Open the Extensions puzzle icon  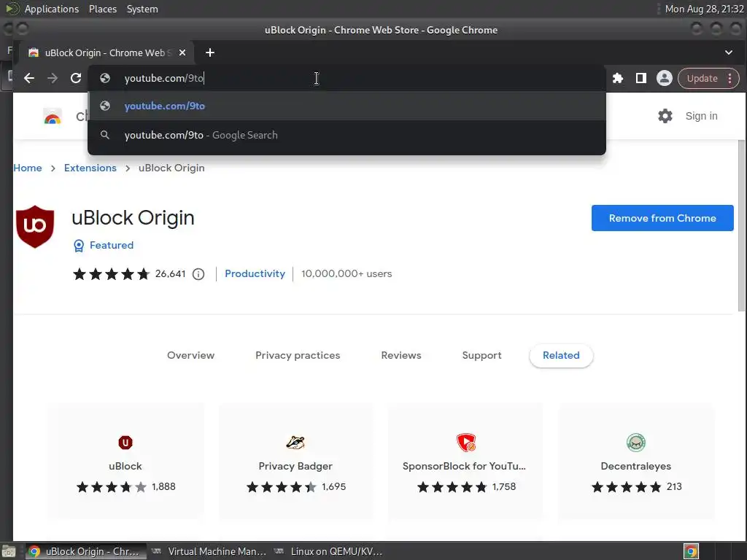pos(617,78)
